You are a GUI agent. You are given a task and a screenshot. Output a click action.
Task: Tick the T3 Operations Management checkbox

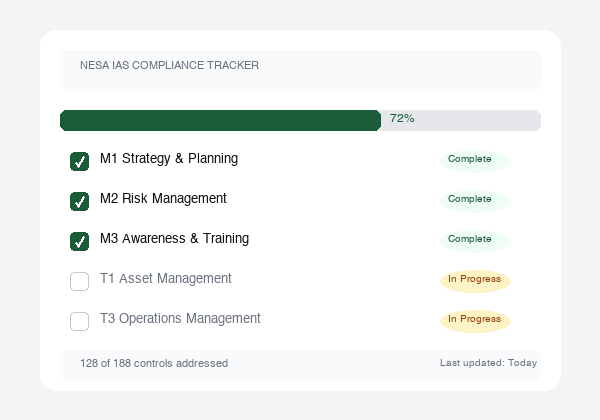80,321
